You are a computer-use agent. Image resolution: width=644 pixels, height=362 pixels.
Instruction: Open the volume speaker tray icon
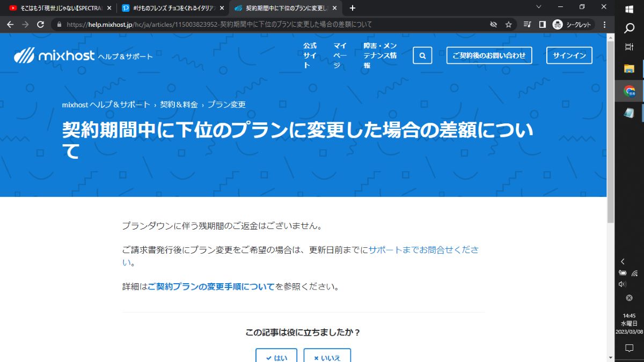623,284
